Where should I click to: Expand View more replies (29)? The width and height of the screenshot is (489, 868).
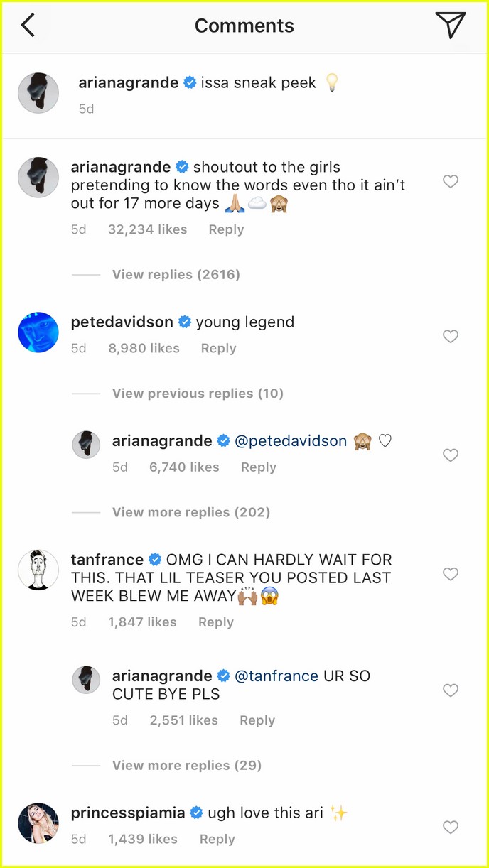pos(187,766)
